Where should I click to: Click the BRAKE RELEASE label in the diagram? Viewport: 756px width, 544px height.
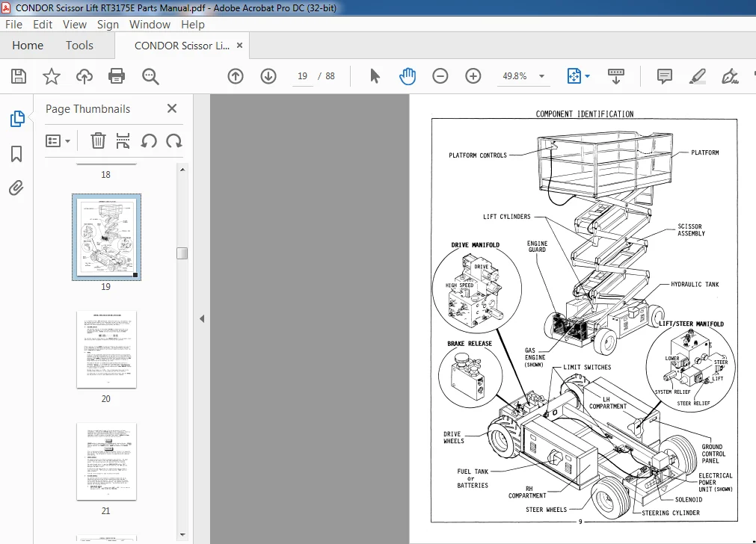[470, 344]
